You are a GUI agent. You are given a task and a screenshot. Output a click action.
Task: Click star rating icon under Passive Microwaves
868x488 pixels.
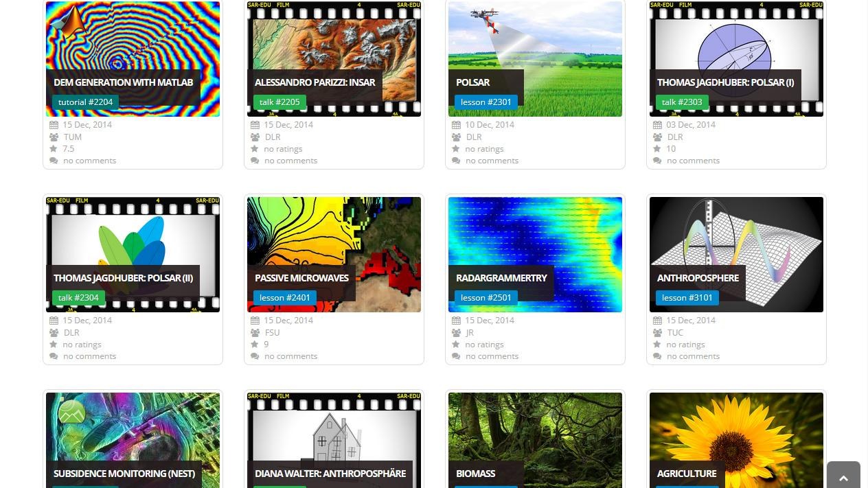point(255,345)
